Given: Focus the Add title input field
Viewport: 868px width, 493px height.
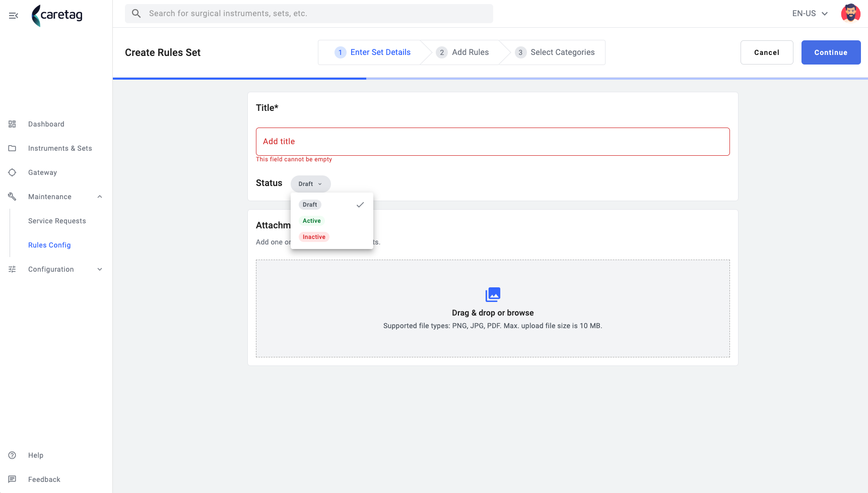Looking at the screenshot, I should coord(493,142).
